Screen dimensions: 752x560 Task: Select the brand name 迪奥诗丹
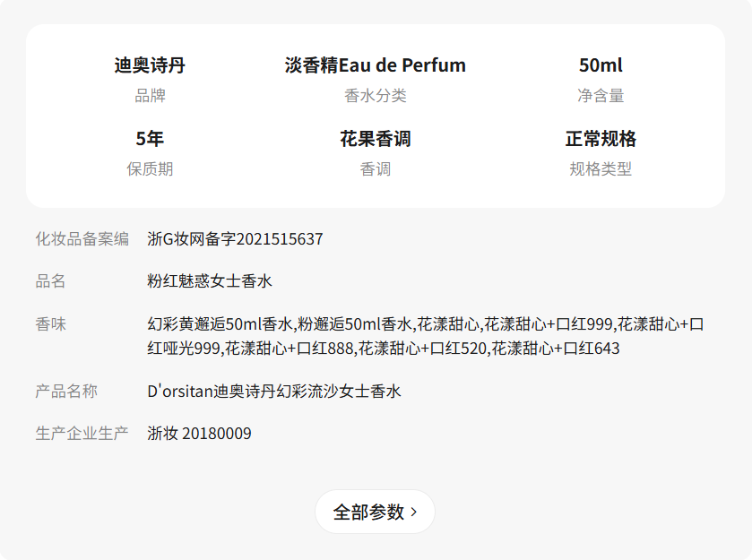click(150, 65)
